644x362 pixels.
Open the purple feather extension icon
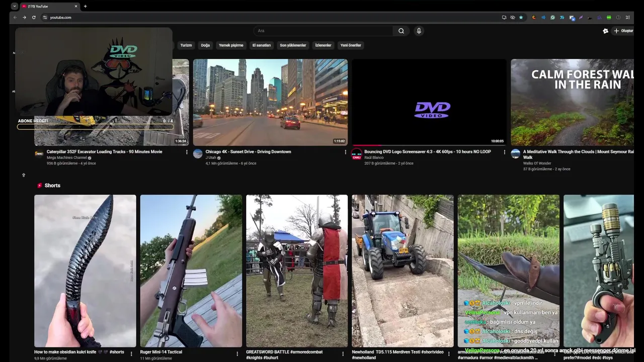581,17
